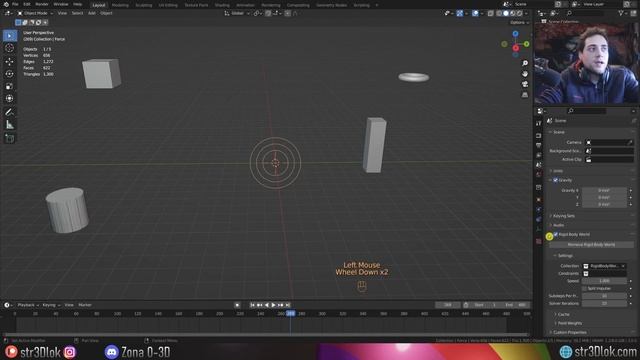Screen dimensions: 640x360
Task: Toggle snapping magnet in header
Action: pos(268,13)
